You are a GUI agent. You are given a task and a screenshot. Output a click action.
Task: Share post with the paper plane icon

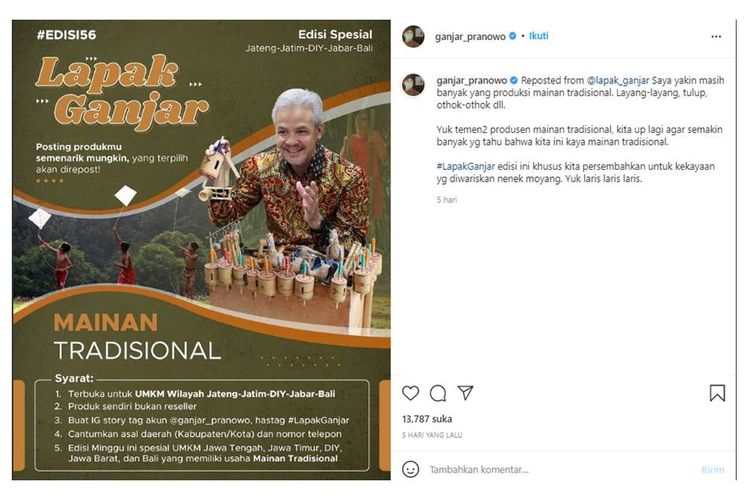pos(465,392)
